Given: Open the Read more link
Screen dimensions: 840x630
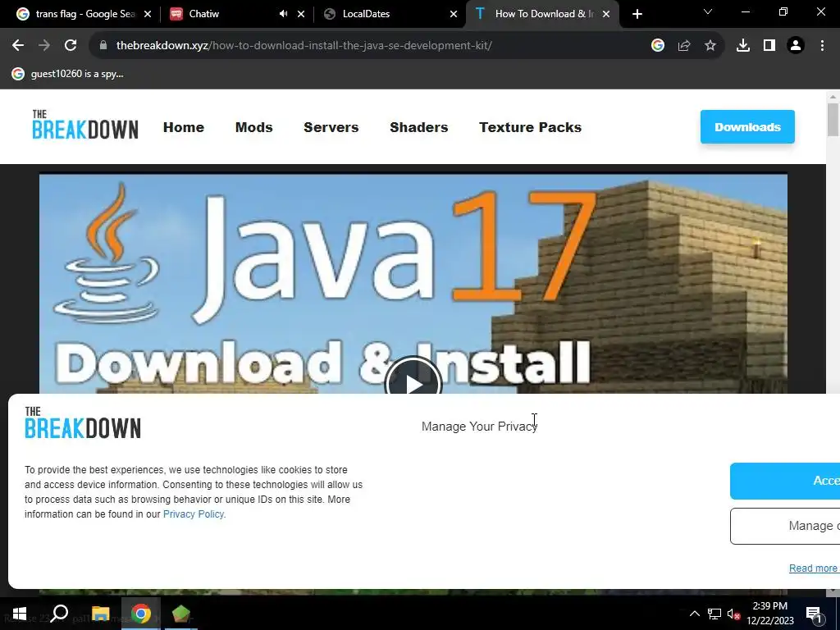Looking at the screenshot, I should (x=813, y=568).
